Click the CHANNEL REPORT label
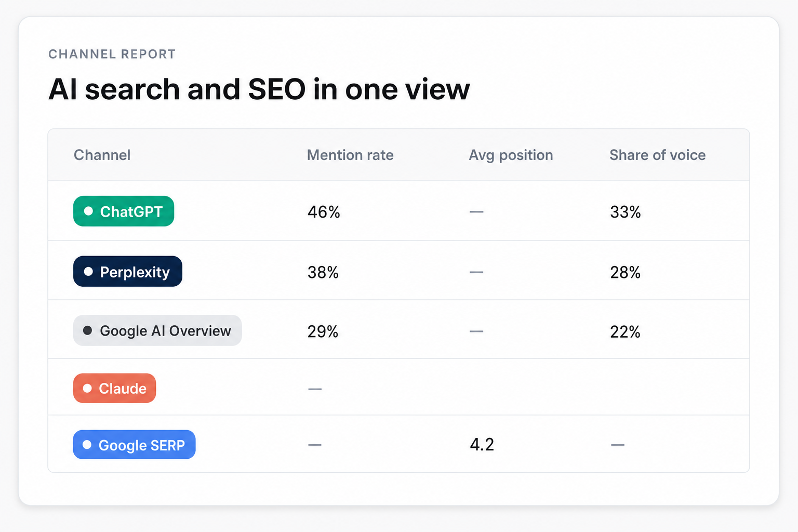 click(x=112, y=54)
